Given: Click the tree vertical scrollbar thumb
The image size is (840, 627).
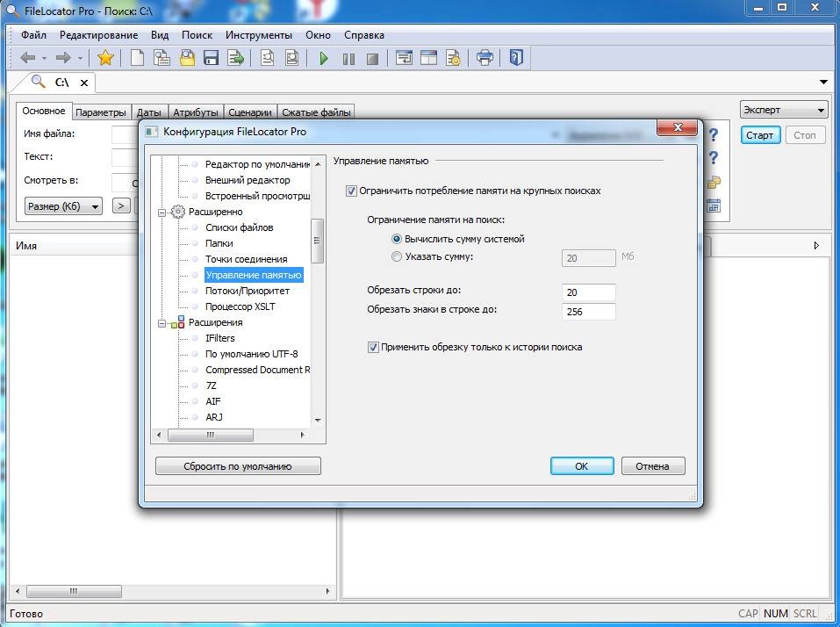Looking at the screenshot, I should 317,241.
